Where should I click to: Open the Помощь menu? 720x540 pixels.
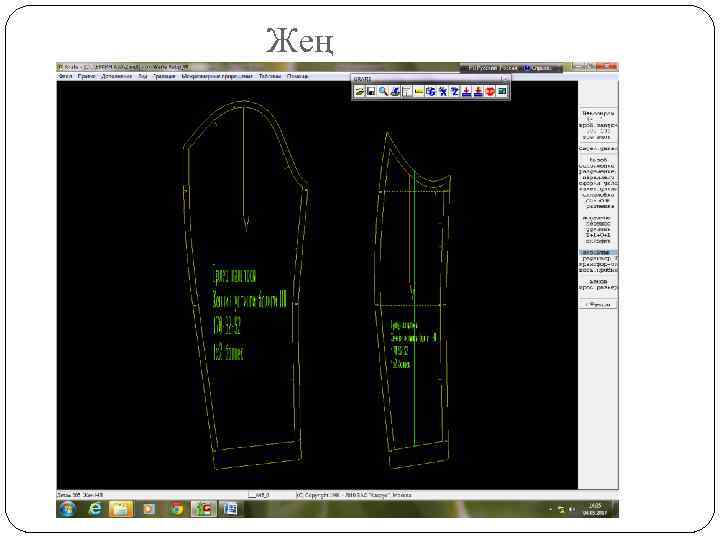click(x=298, y=76)
